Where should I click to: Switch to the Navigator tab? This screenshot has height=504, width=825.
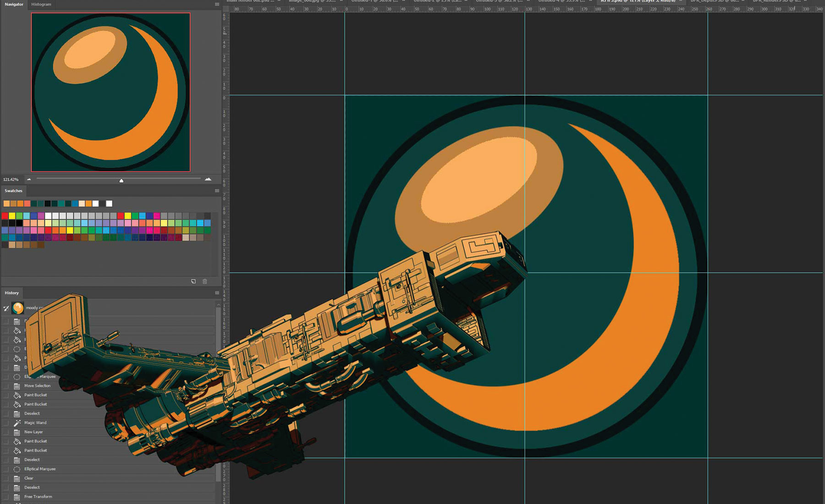[x=14, y=4]
